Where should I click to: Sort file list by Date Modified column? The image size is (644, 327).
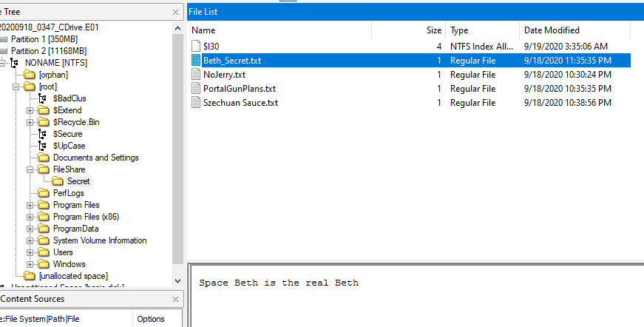pos(574,30)
